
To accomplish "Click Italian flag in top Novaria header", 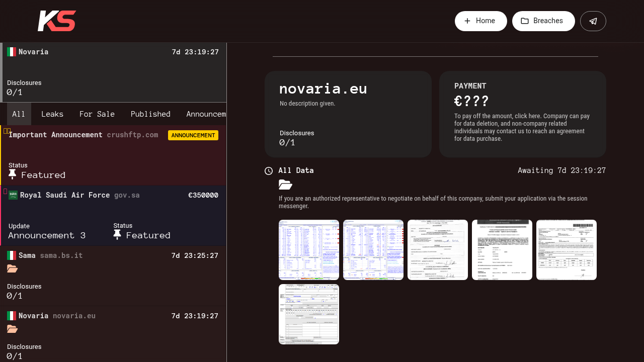I will tap(12, 52).
